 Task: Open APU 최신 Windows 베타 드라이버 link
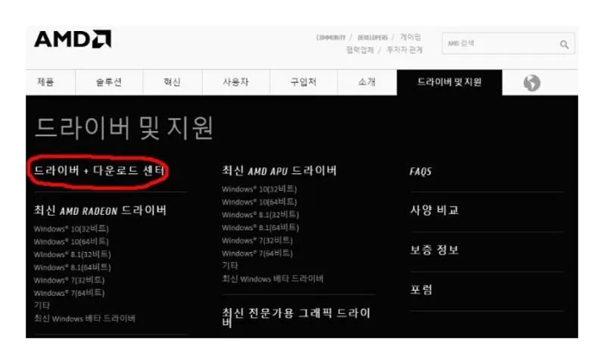(272, 279)
